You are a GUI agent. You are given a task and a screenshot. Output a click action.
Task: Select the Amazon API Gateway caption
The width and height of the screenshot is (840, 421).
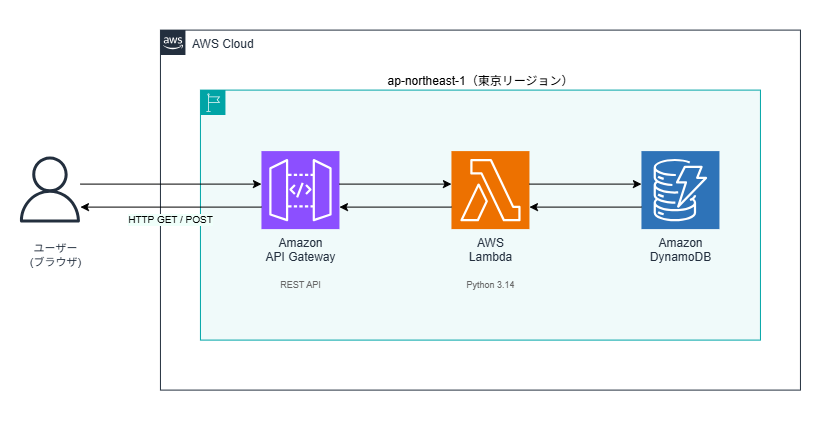click(301, 250)
